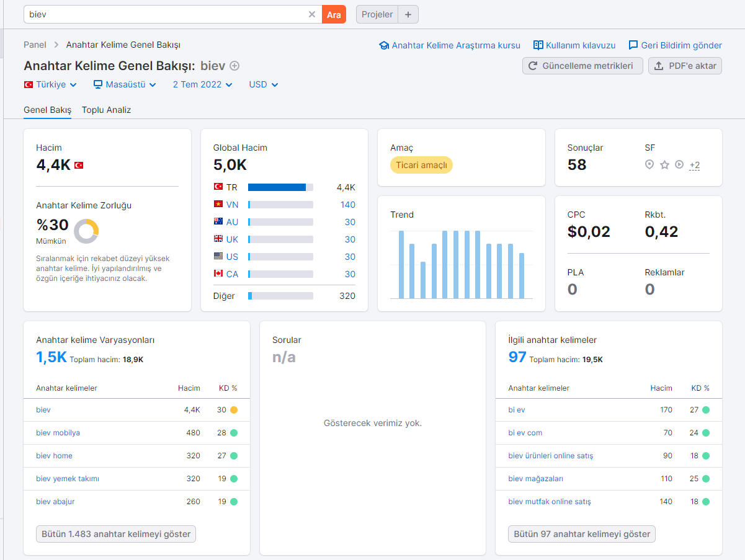This screenshot has width=745, height=560.
Task: Open the USD currency dropdown
Action: 264,84
